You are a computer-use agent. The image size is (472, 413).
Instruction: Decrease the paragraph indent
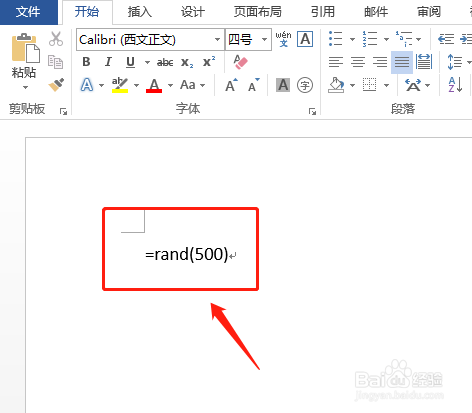pyautogui.click(x=446, y=39)
